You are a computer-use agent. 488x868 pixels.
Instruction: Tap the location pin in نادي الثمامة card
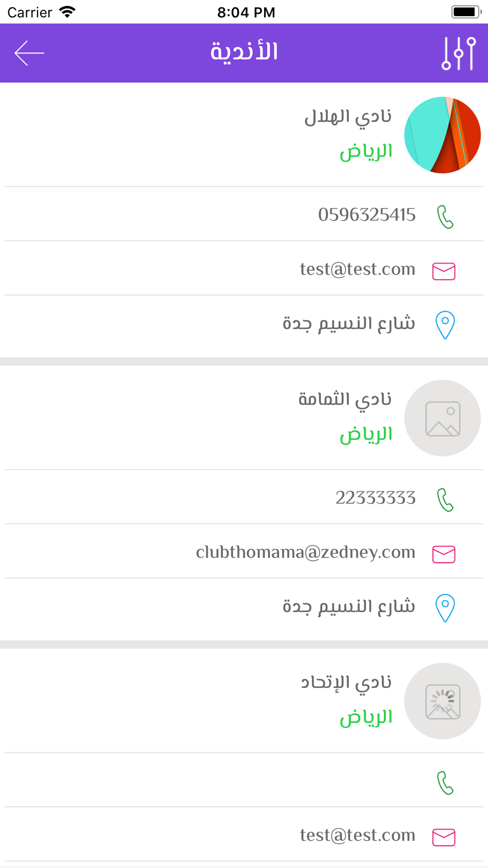(x=445, y=608)
